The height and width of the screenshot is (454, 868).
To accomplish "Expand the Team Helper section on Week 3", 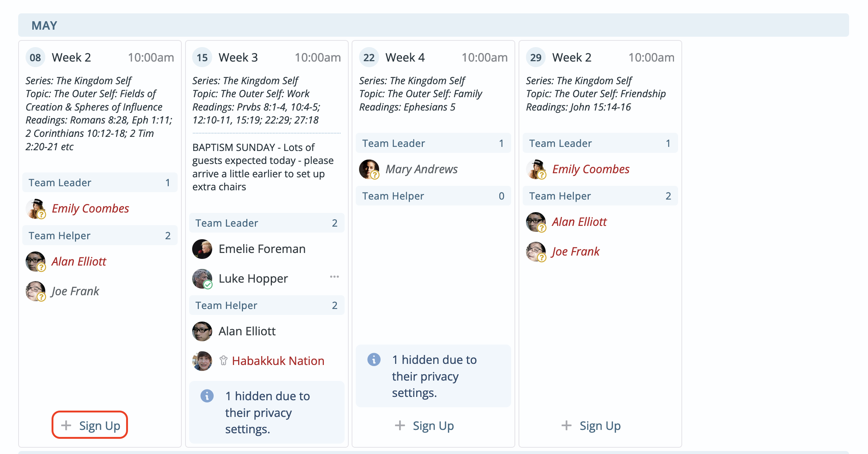I will pos(267,305).
